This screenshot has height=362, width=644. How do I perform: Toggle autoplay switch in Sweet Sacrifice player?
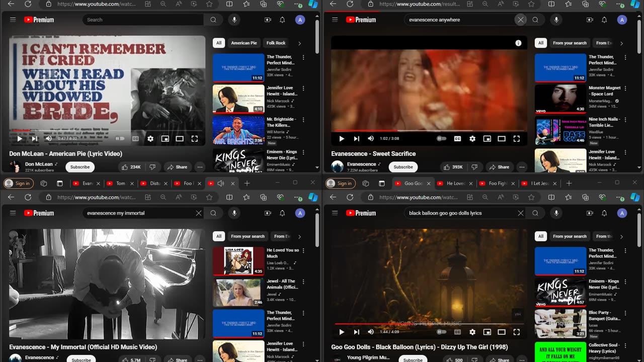[x=441, y=139]
